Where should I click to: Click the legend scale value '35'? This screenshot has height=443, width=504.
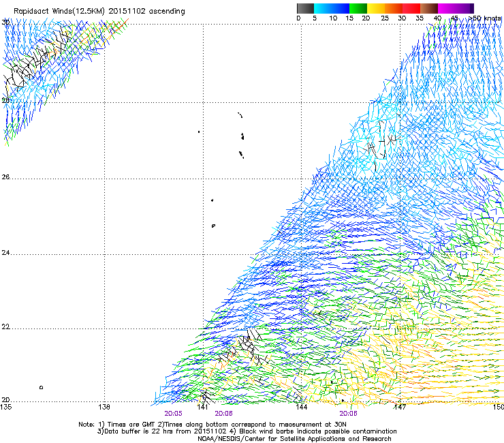420,18
